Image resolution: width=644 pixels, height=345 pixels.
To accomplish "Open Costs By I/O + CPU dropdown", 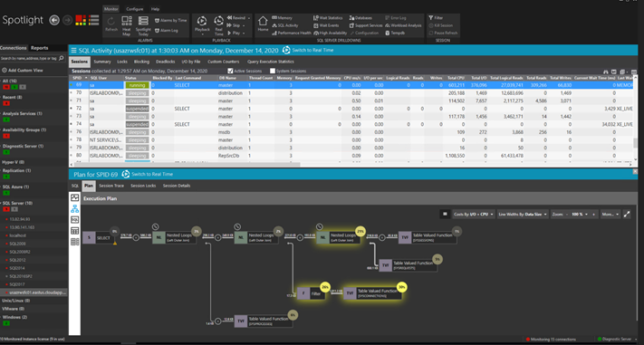I will (x=473, y=215).
